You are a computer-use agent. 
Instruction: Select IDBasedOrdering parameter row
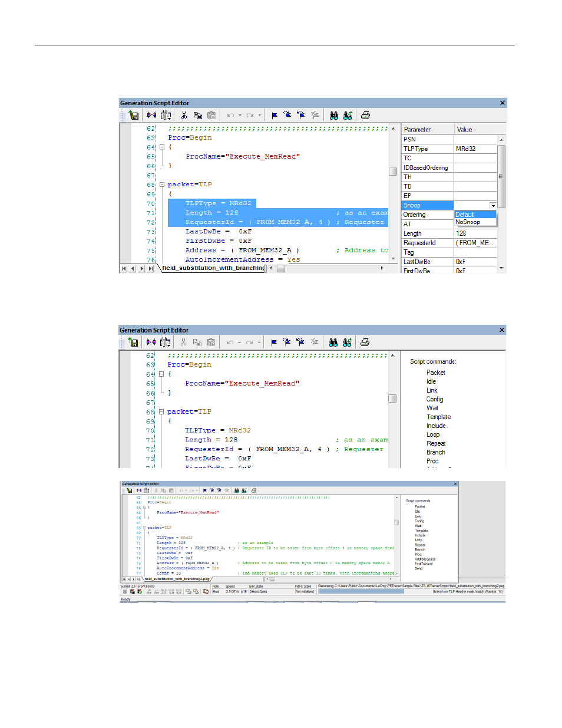point(428,168)
